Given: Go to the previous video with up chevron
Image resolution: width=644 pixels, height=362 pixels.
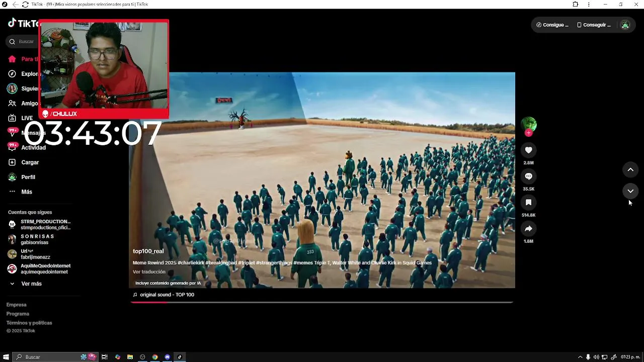Looking at the screenshot, I should coord(630,170).
